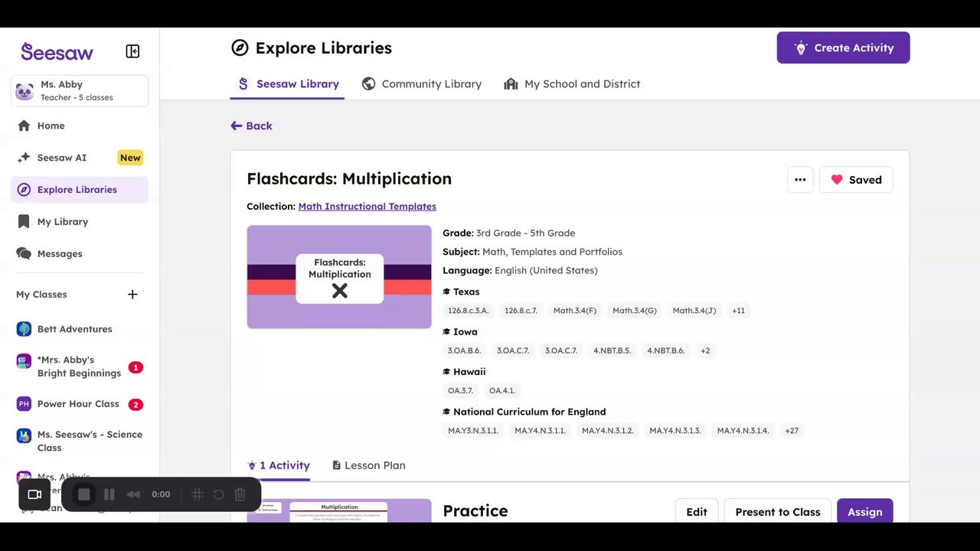This screenshot has width=980, height=551.
Task: Click the Practice activity thumbnail
Action: [339, 511]
